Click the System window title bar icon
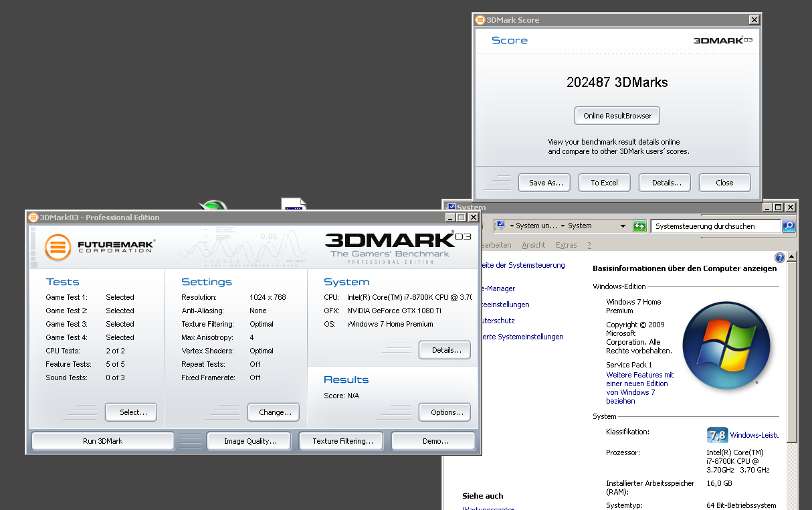Viewport: 812px width, 510px height. [451, 207]
